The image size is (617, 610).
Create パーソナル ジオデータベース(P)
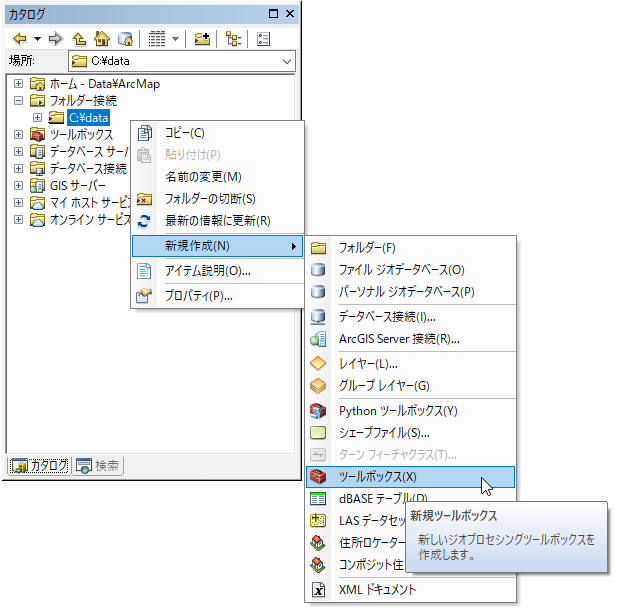[x=410, y=292]
